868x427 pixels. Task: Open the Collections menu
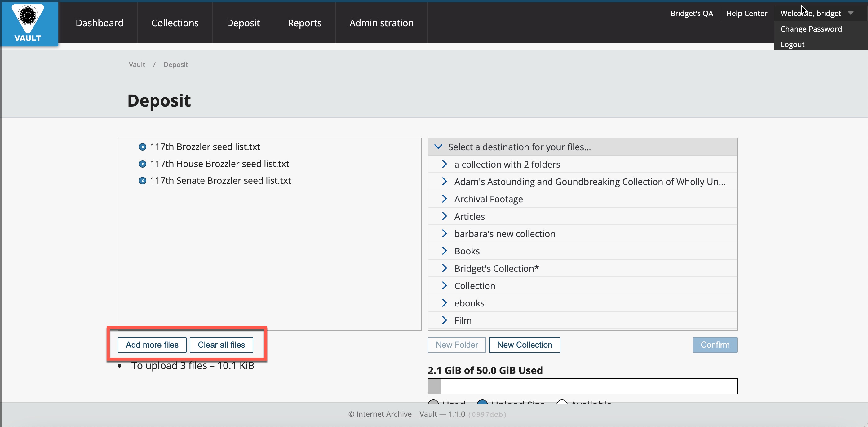coord(175,23)
